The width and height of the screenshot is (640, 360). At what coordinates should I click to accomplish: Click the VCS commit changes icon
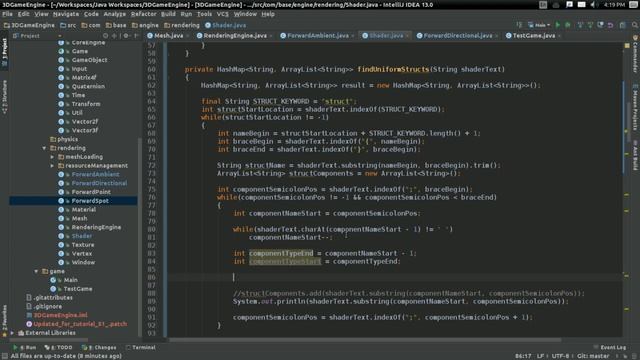[590, 25]
